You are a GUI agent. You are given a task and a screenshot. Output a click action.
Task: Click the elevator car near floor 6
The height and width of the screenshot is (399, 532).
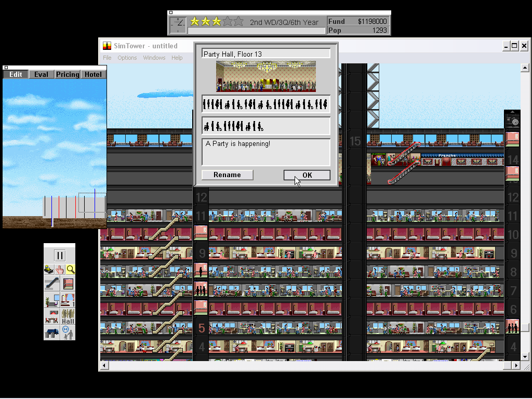201,308
